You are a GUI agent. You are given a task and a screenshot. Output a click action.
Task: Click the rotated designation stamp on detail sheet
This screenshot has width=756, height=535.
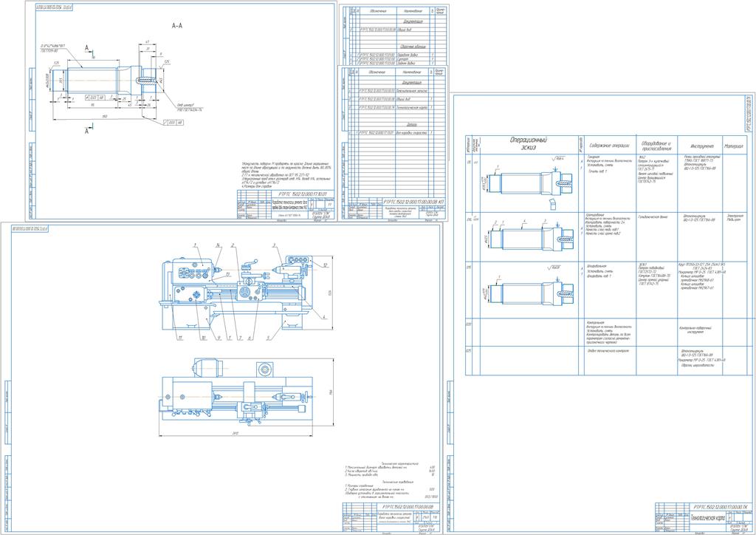(55, 7)
